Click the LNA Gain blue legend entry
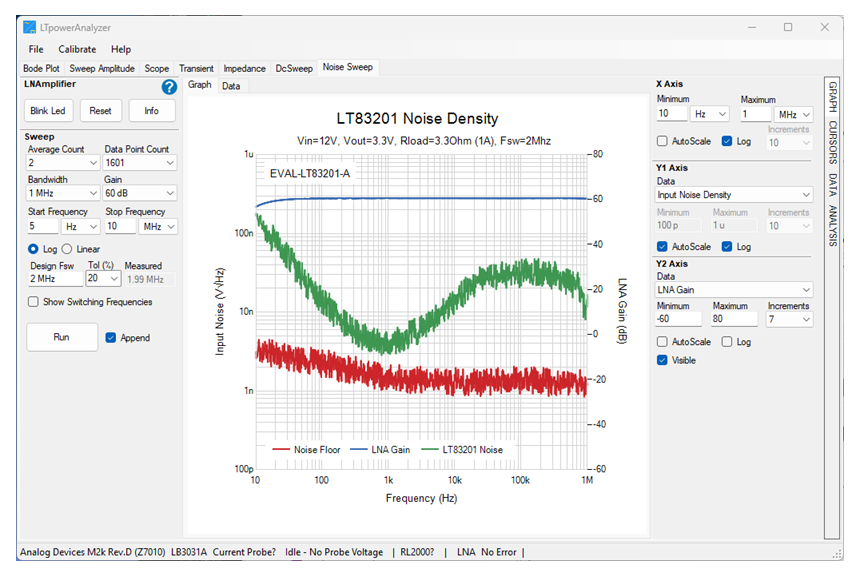This screenshot has width=860, height=579. point(380,450)
